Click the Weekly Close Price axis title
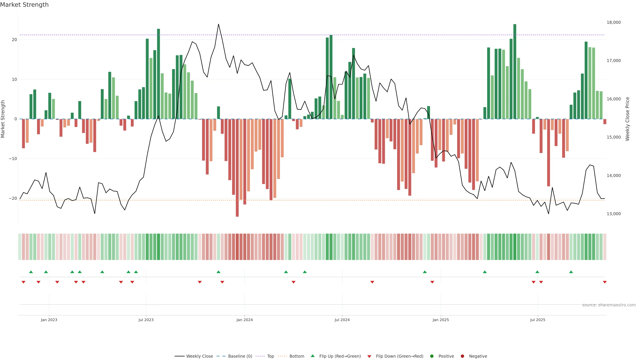This screenshot has width=644, height=362. [x=627, y=119]
